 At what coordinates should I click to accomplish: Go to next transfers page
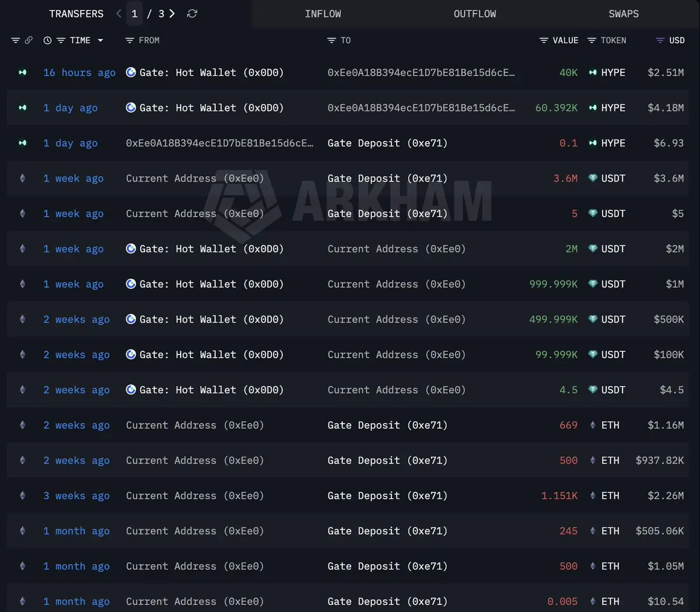tap(172, 13)
